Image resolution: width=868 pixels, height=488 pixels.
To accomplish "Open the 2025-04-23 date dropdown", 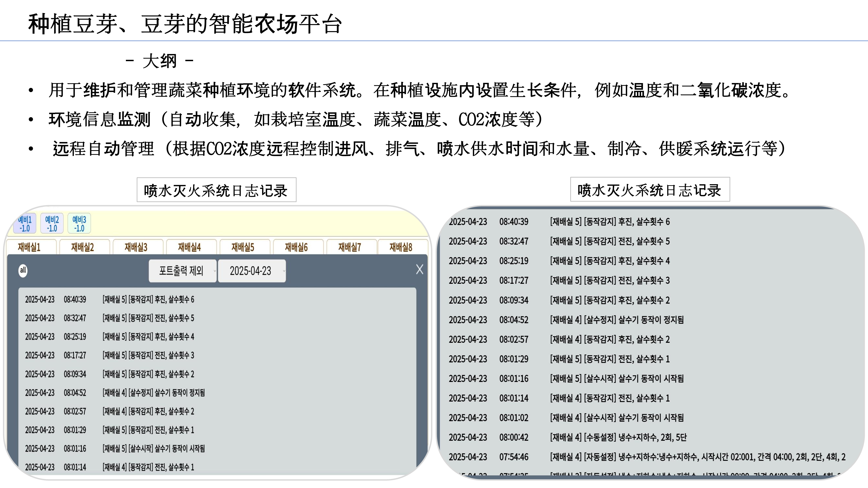I will point(252,271).
